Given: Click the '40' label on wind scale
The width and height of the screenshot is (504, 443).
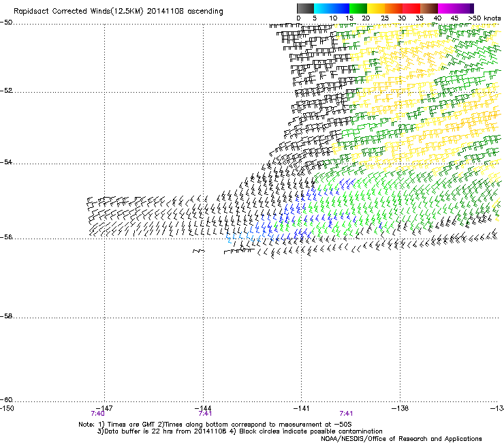Looking at the screenshot, I should point(437,18).
